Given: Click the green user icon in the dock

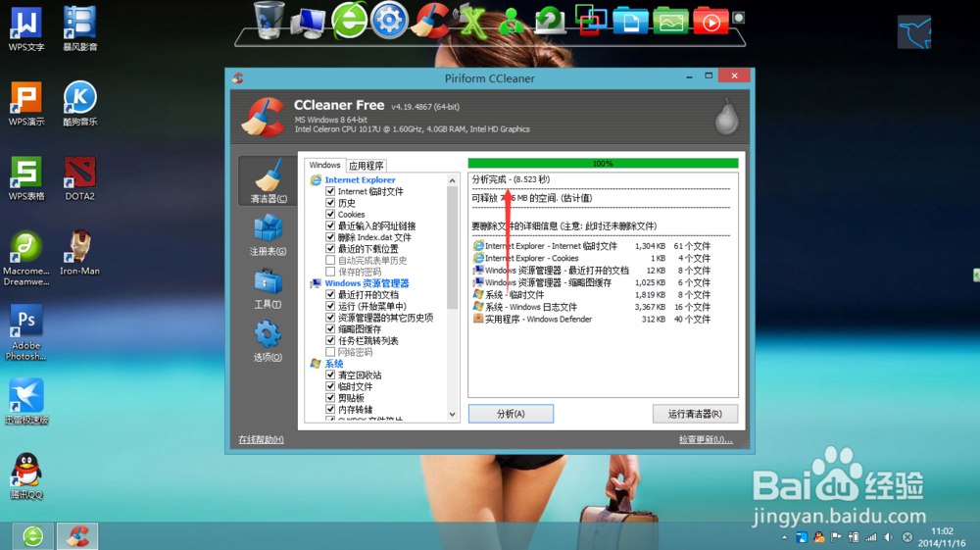Looking at the screenshot, I should [x=512, y=22].
